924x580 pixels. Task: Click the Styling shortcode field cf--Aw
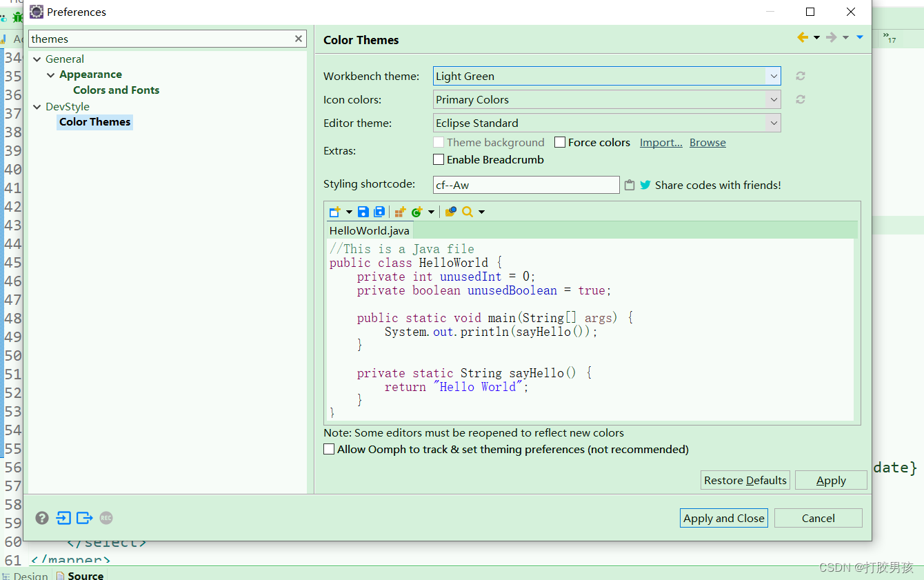point(526,185)
